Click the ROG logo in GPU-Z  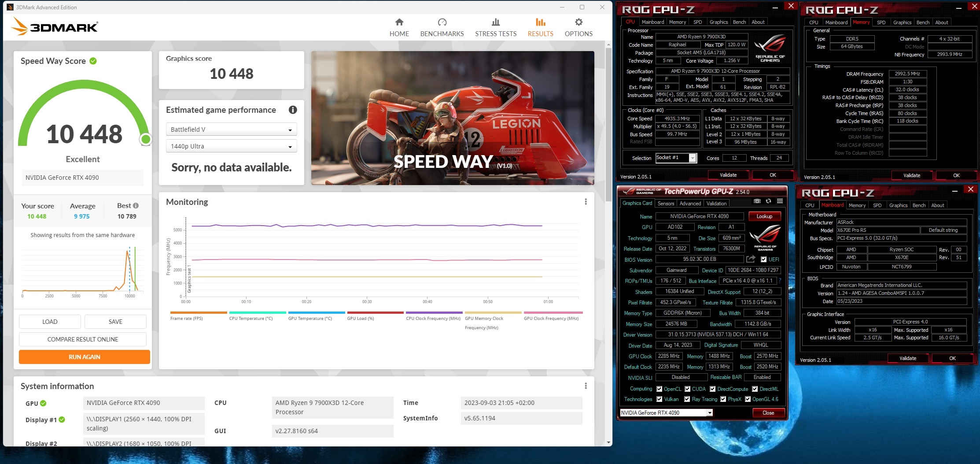pos(765,237)
